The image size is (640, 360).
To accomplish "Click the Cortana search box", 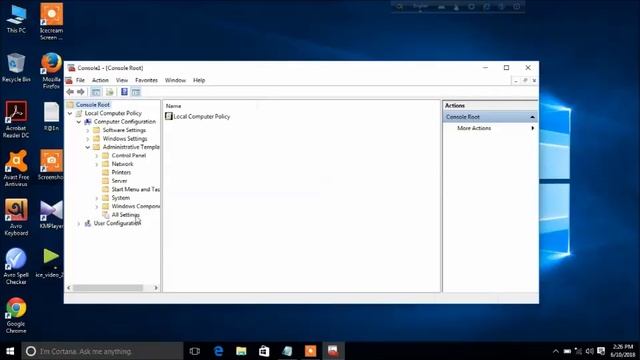I will (x=102, y=351).
